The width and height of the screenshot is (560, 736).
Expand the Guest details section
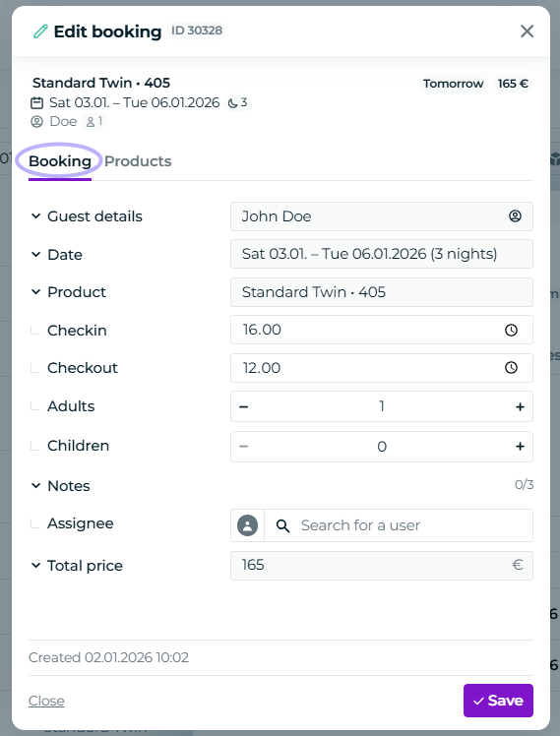pyautogui.click(x=35, y=215)
